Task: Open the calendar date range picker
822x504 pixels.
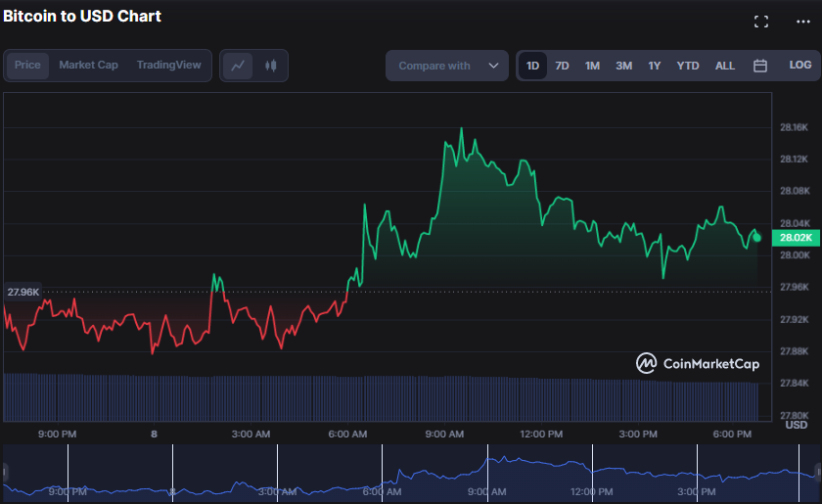Action: click(760, 66)
